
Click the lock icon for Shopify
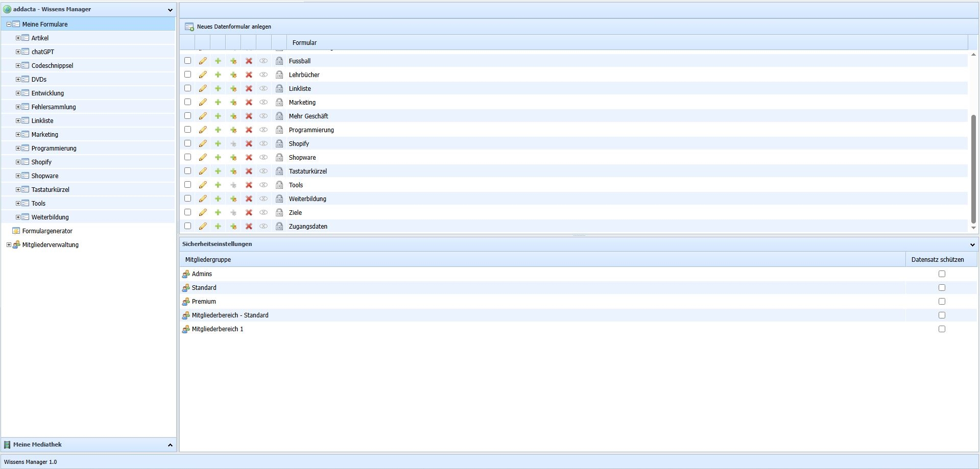pos(279,143)
